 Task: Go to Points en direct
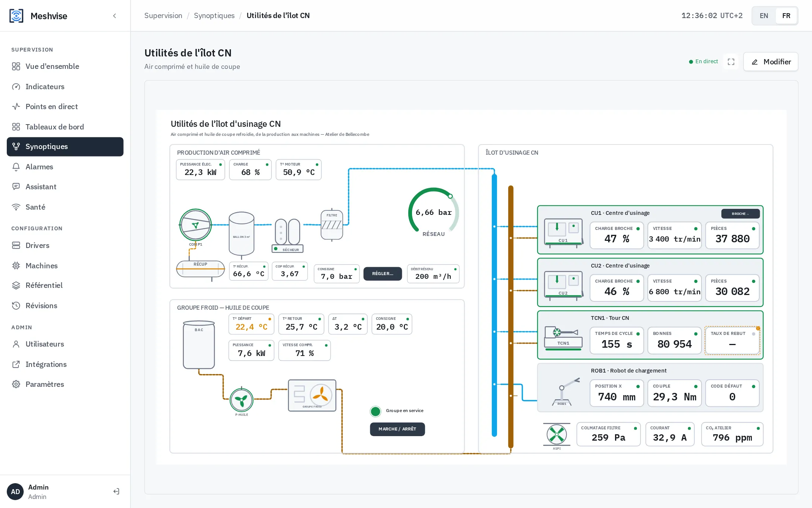click(65, 106)
